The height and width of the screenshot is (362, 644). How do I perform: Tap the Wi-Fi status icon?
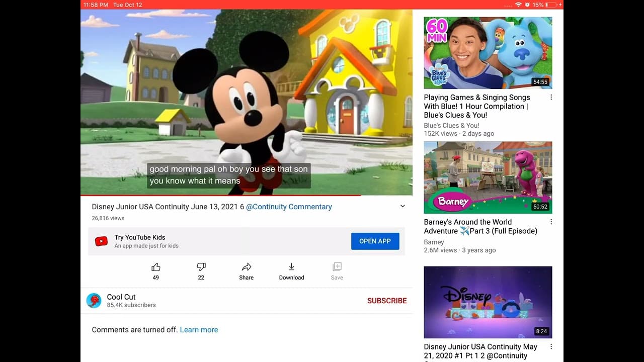[x=518, y=5]
